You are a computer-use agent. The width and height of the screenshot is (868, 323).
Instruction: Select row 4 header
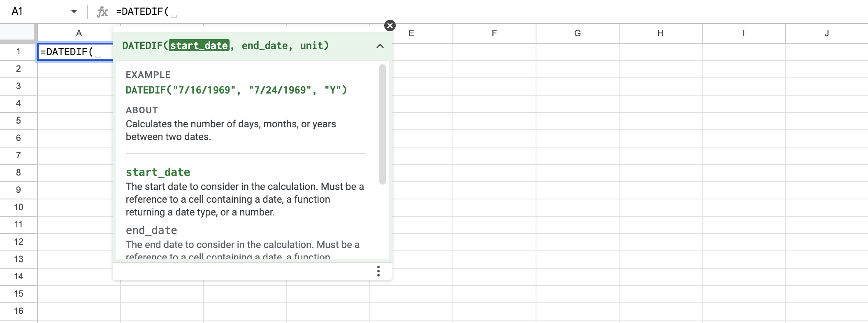click(x=19, y=103)
